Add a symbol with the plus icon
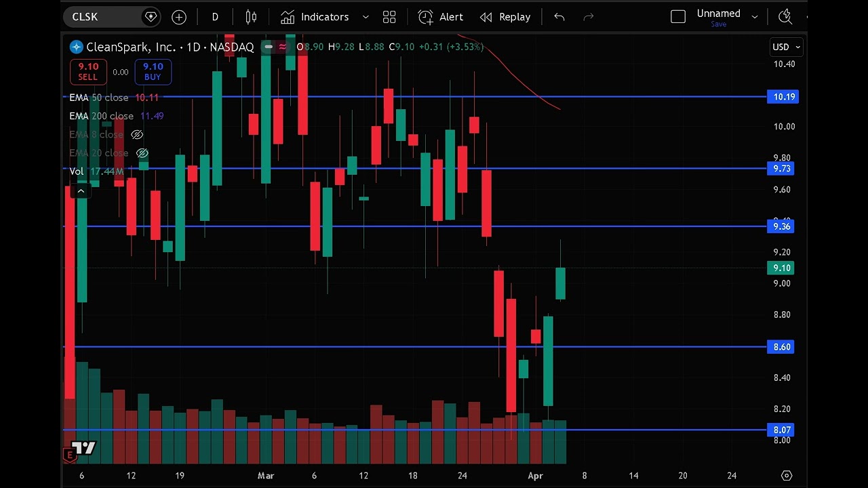 click(x=179, y=17)
